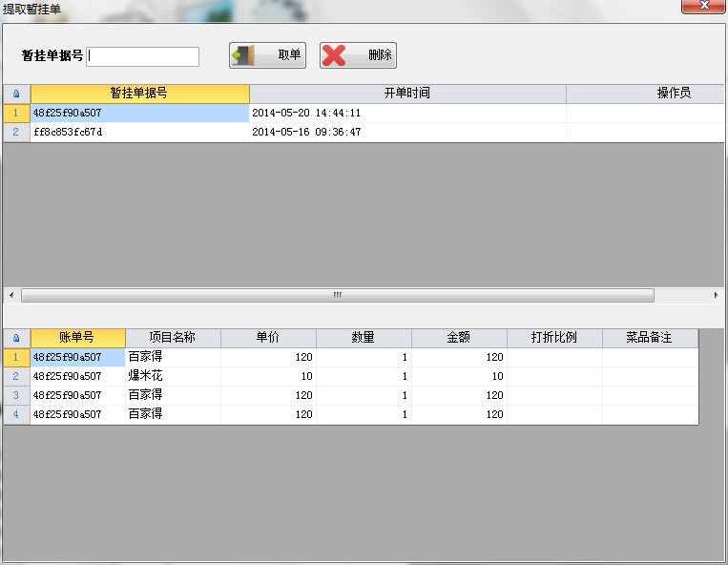Click 爆米花 item name cell

click(174, 377)
